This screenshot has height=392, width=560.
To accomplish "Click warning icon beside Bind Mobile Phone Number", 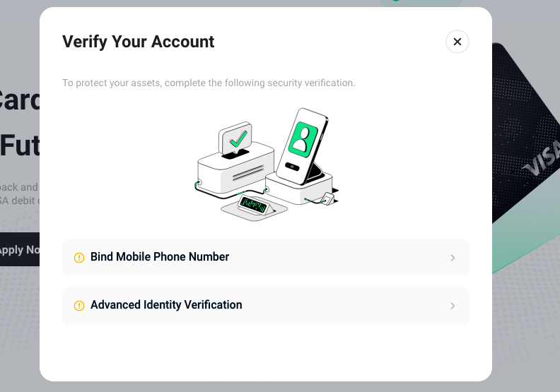I will (x=79, y=258).
